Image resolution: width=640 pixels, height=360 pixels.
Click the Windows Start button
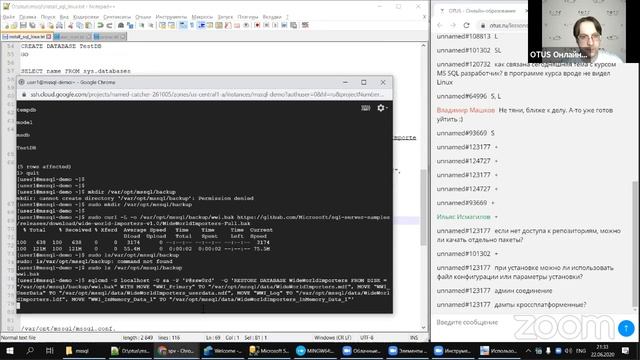point(10,351)
